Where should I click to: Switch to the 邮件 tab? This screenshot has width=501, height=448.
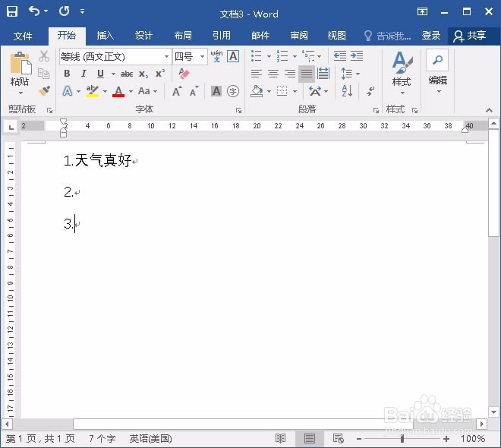[x=260, y=36]
